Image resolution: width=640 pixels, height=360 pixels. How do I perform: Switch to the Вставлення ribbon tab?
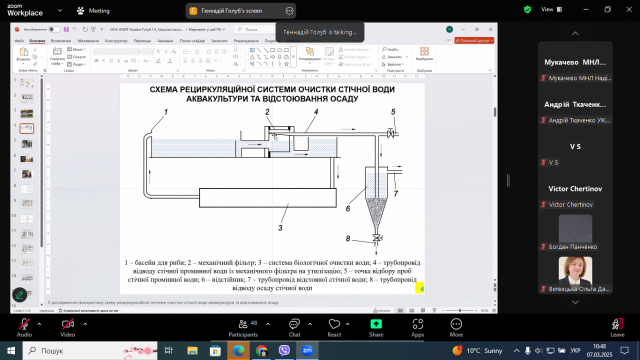(61, 41)
